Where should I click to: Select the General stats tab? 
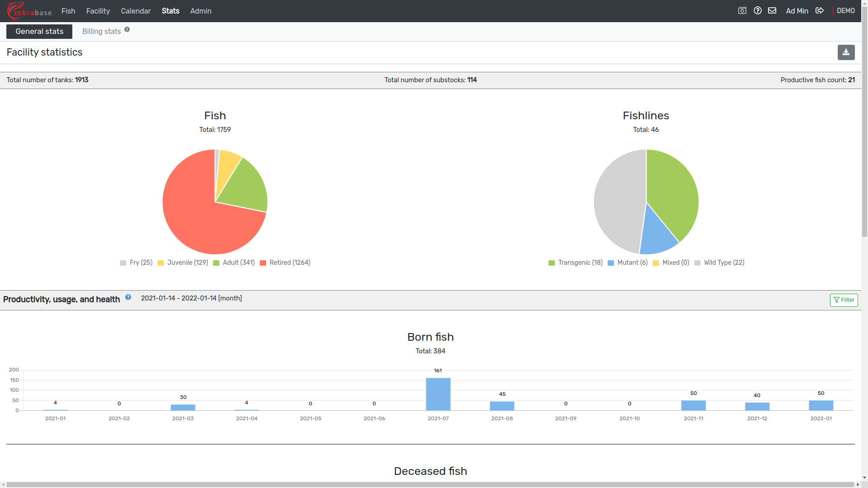(39, 32)
